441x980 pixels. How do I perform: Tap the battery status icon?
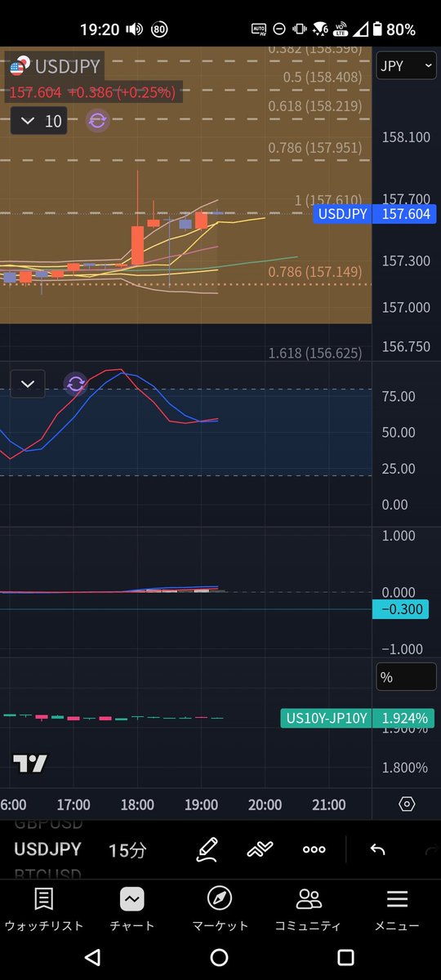click(376, 29)
